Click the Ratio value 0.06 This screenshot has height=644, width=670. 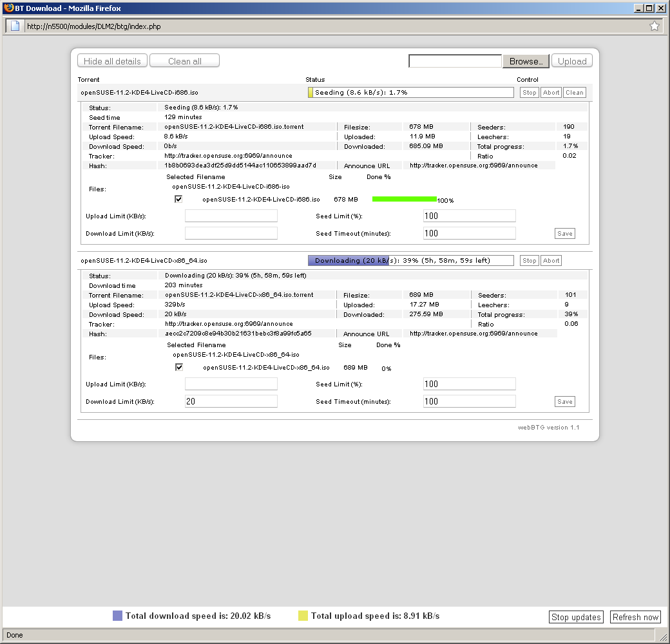point(571,324)
